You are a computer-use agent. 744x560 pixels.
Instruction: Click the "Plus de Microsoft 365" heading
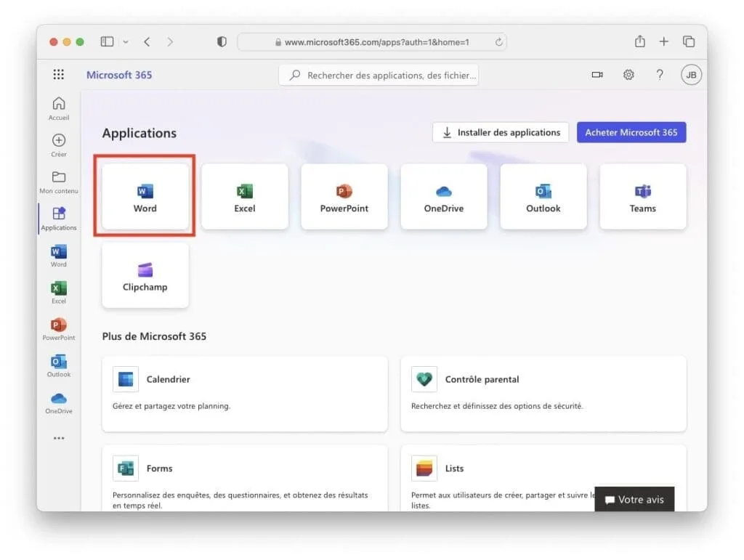154,336
